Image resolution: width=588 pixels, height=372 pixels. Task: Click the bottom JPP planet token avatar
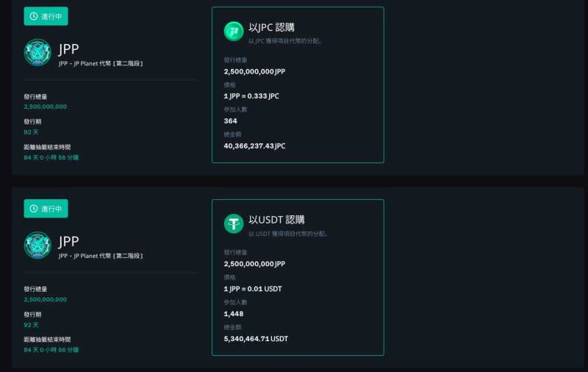point(37,245)
